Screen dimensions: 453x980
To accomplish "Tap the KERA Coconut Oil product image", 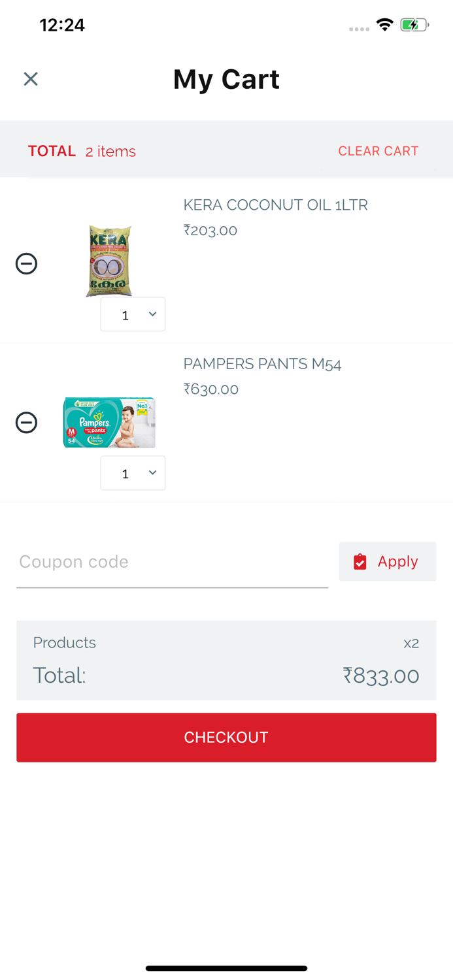I will click(x=109, y=260).
